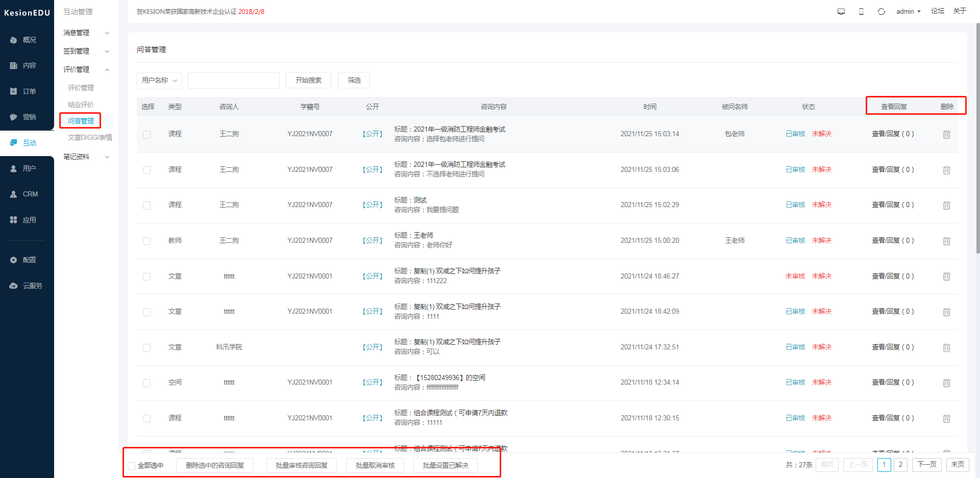Open the 云服务 cloud sidebar icon

(14, 286)
